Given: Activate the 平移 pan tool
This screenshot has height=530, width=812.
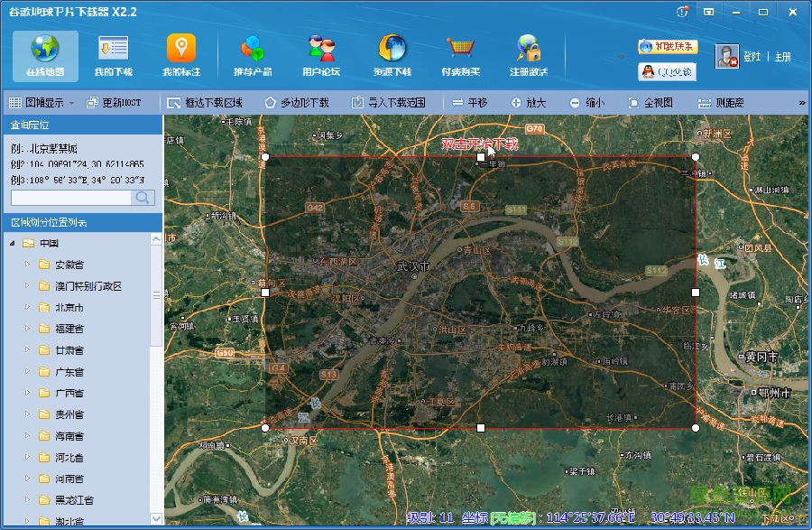Looking at the screenshot, I should [x=469, y=103].
